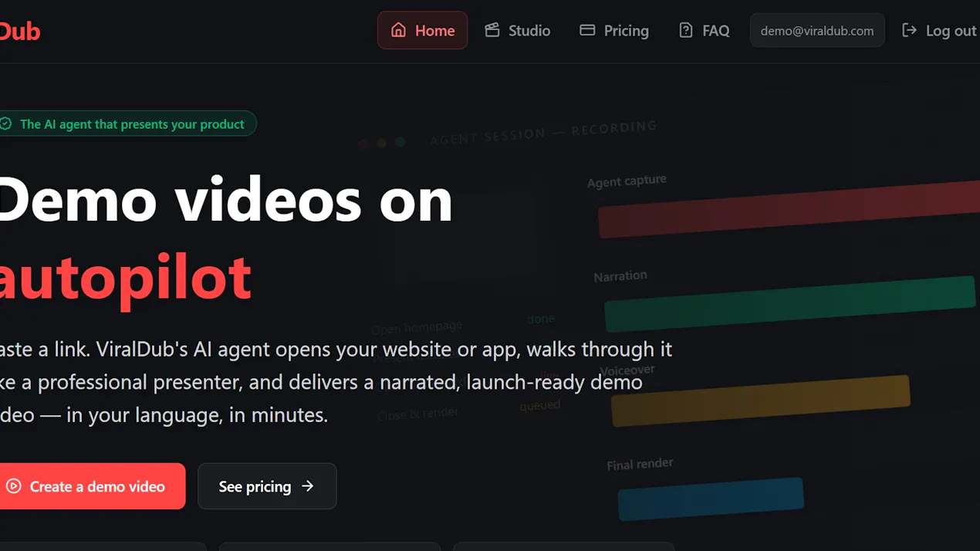
Task: Click the house icon in Home tab
Action: pyautogui.click(x=398, y=30)
